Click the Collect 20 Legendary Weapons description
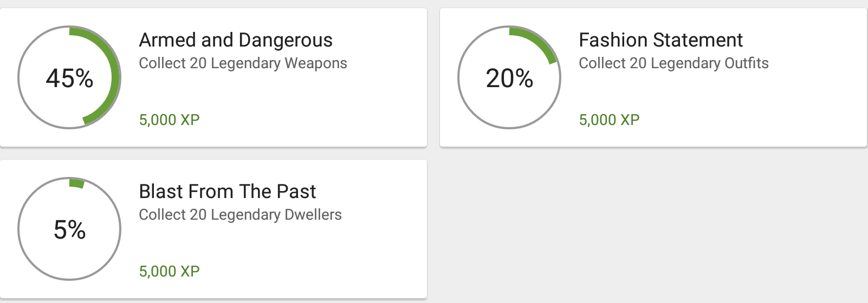The image size is (868, 303). (243, 63)
